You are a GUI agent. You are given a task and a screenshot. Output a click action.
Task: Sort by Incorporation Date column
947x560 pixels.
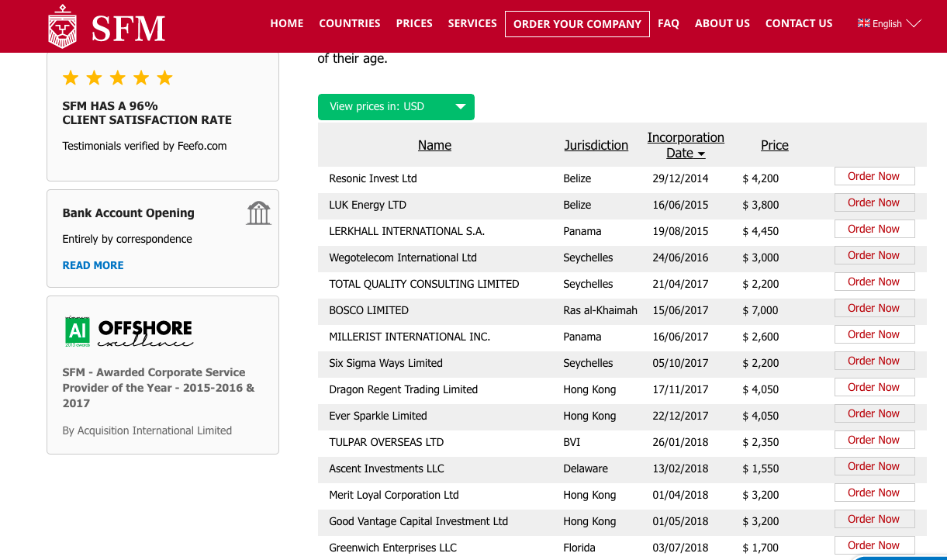point(686,145)
